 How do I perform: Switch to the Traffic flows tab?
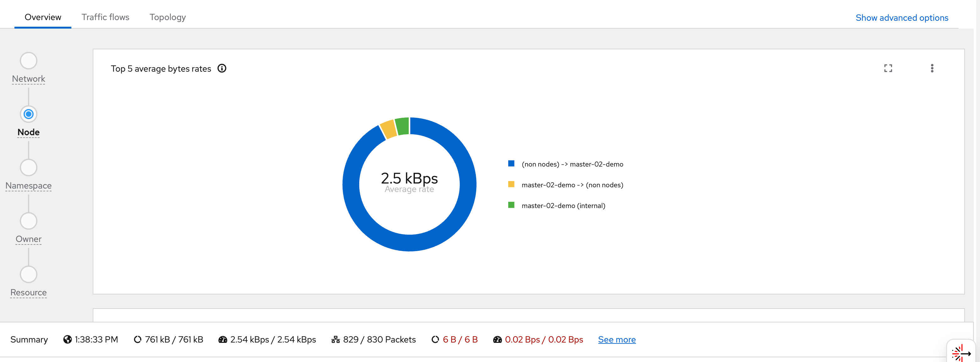(x=105, y=17)
